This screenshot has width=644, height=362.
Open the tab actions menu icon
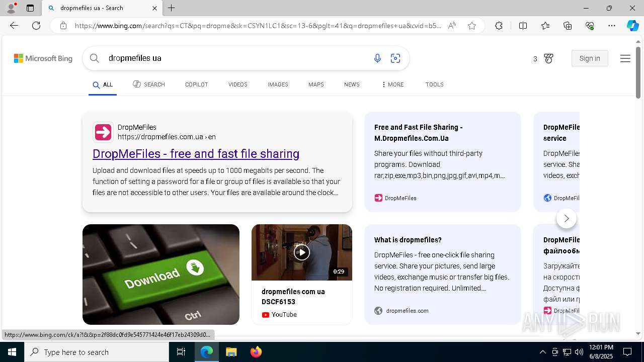point(30,8)
